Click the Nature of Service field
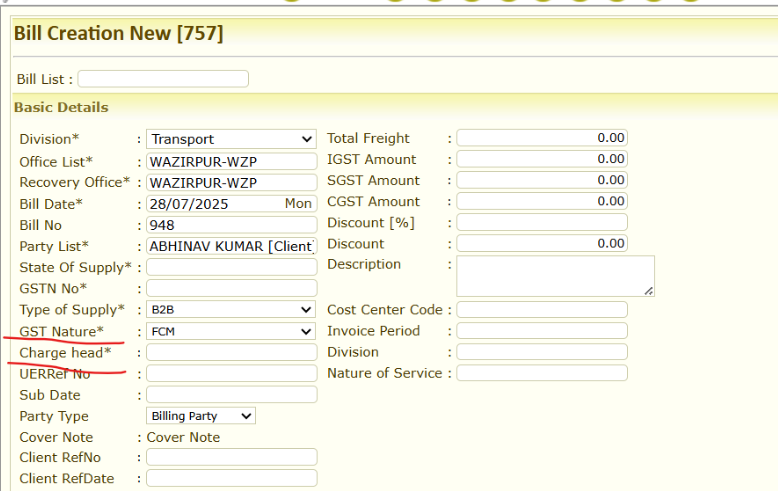This screenshot has height=491, width=778. pyautogui.click(x=542, y=373)
